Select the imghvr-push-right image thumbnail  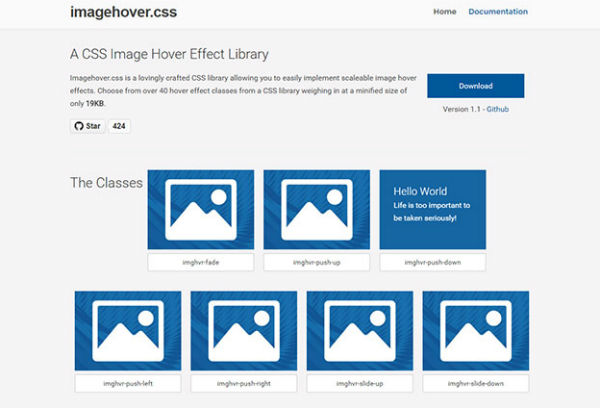click(244, 331)
